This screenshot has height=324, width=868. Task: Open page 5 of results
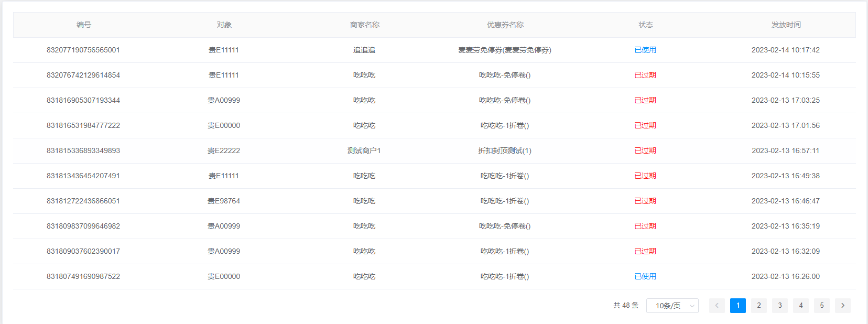tap(821, 306)
